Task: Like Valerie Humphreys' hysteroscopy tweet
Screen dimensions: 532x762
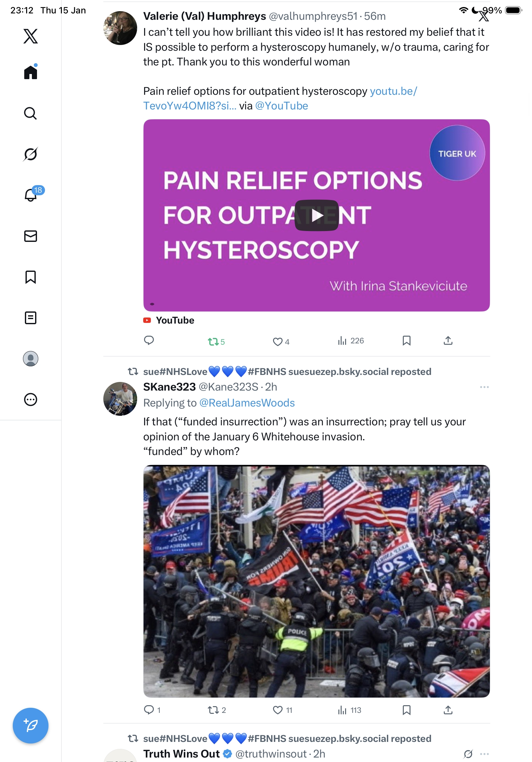Action: (x=281, y=341)
